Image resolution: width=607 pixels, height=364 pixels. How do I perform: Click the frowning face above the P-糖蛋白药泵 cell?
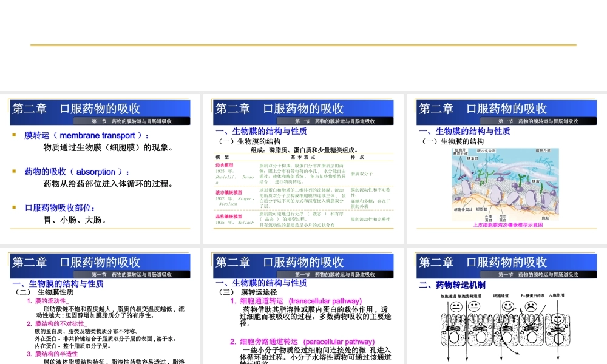click(531, 306)
